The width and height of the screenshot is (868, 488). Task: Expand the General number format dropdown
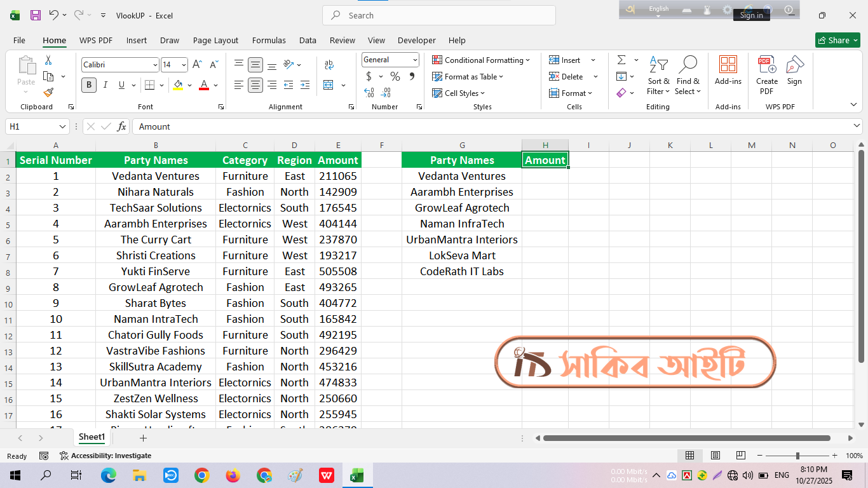click(415, 60)
